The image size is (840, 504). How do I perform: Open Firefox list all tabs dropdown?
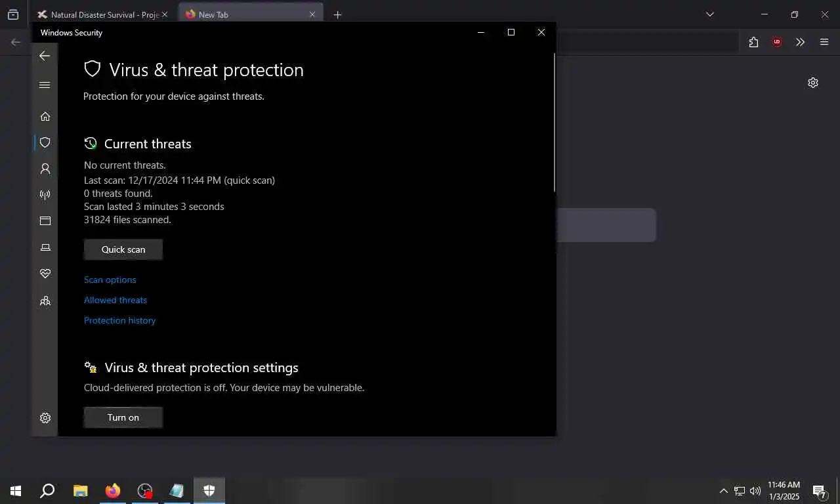click(709, 14)
